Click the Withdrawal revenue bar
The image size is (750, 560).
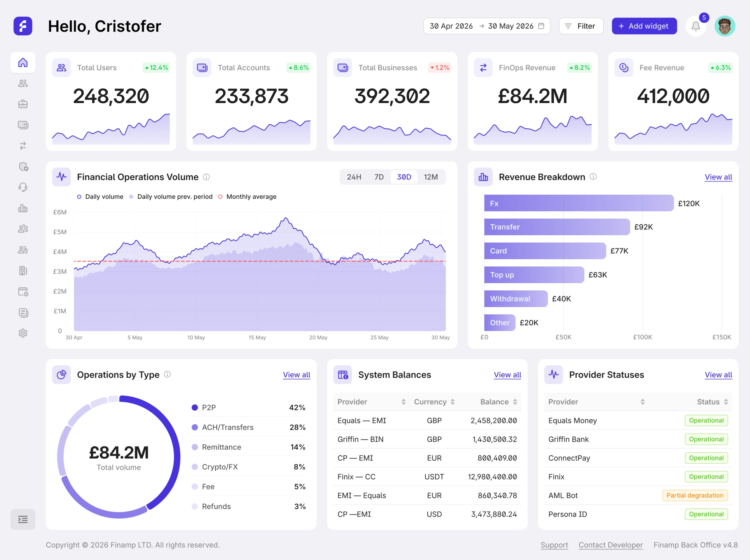point(516,299)
